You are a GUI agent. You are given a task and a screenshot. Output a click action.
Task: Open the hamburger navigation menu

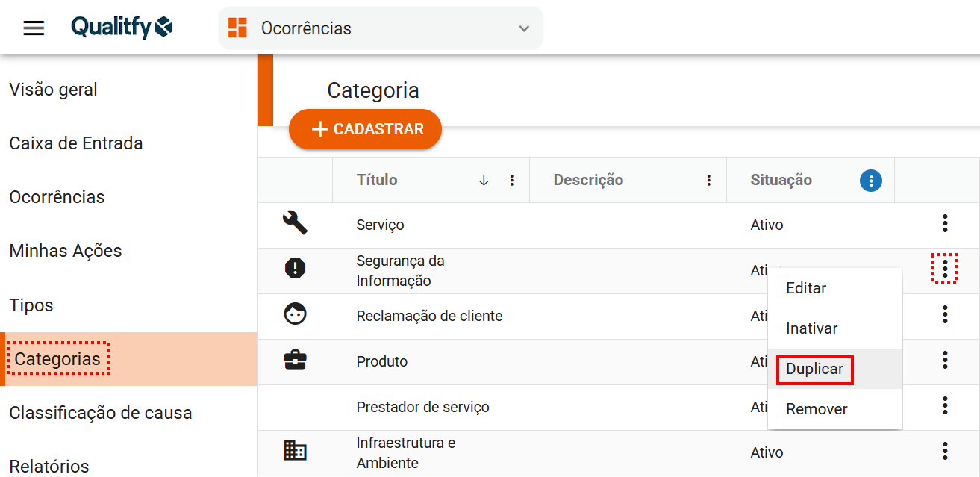click(34, 28)
